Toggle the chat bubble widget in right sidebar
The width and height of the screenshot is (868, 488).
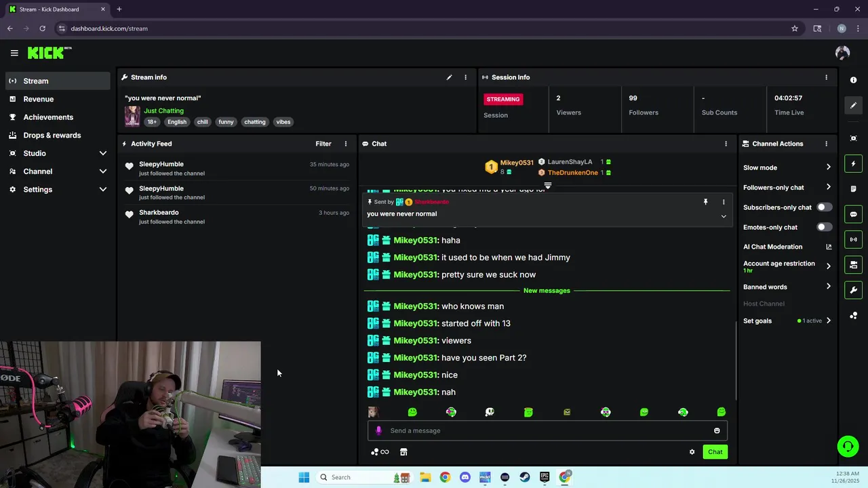tap(853, 214)
